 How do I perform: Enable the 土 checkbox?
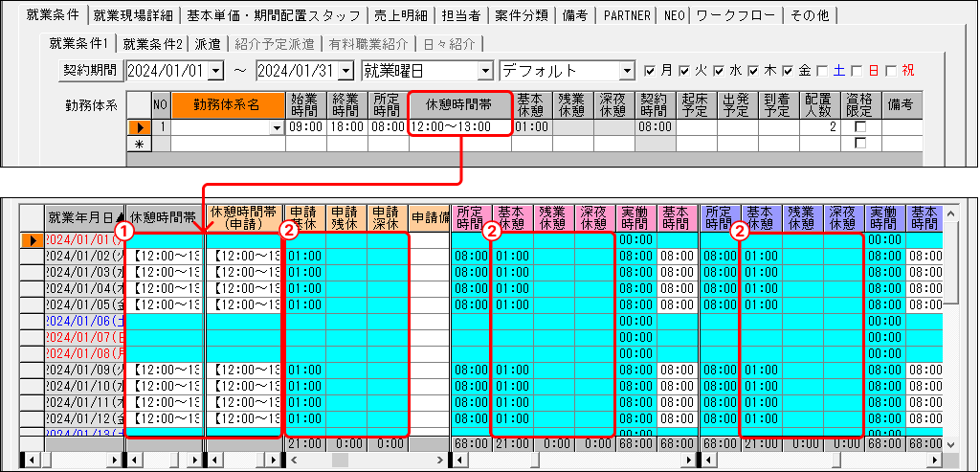(822, 70)
